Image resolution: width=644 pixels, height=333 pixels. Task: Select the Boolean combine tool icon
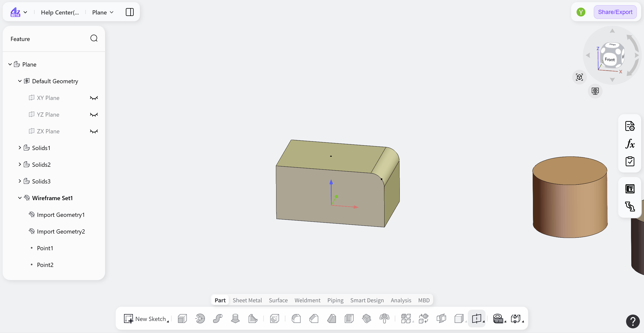(441, 319)
